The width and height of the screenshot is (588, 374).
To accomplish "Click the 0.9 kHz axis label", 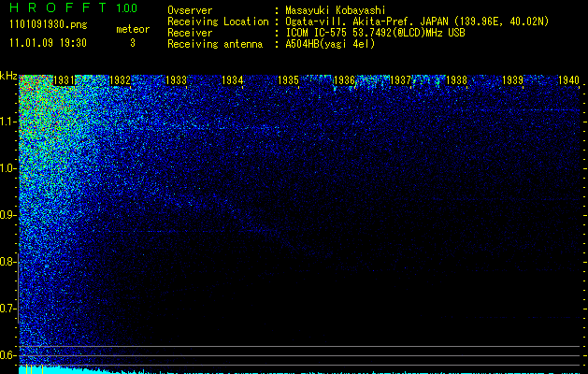I will click(8, 214).
